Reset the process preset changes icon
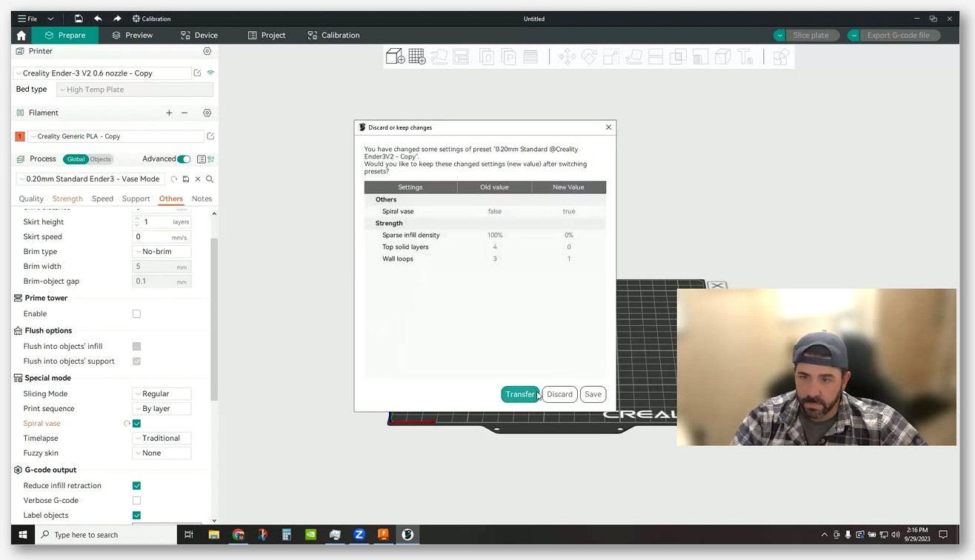This screenshot has height=560, width=975. pos(174,179)
